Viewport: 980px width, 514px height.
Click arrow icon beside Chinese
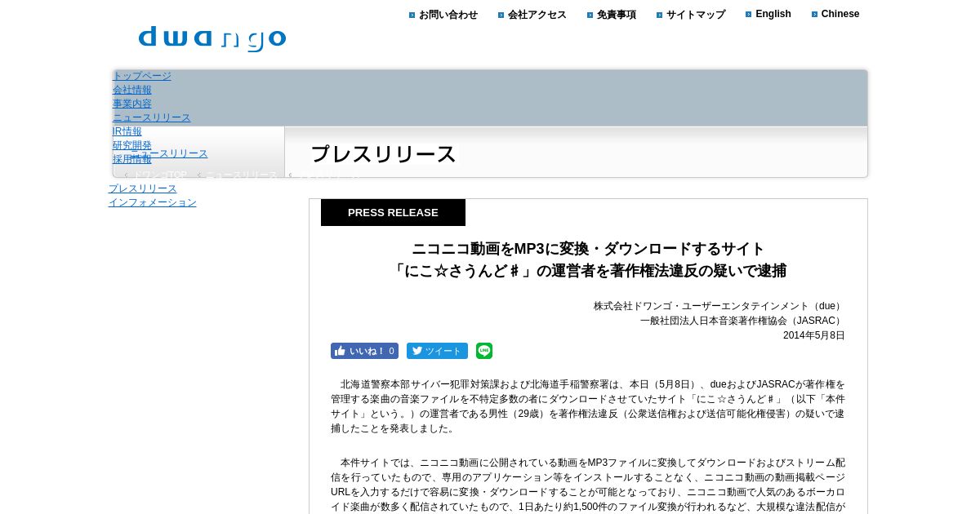(x=815, y=14)
